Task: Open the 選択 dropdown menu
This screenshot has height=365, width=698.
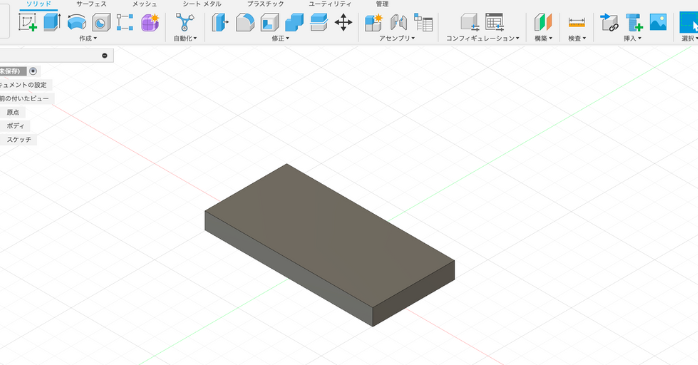Action: [690, 39]
